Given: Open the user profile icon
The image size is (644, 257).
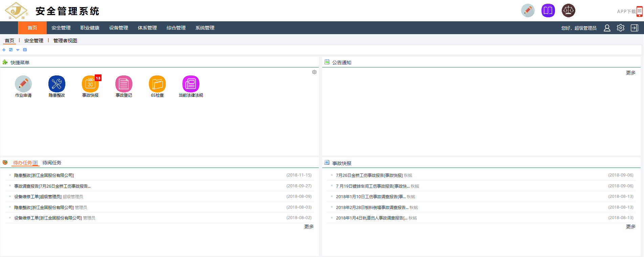Looking at the screenshot, I should 607,28.
